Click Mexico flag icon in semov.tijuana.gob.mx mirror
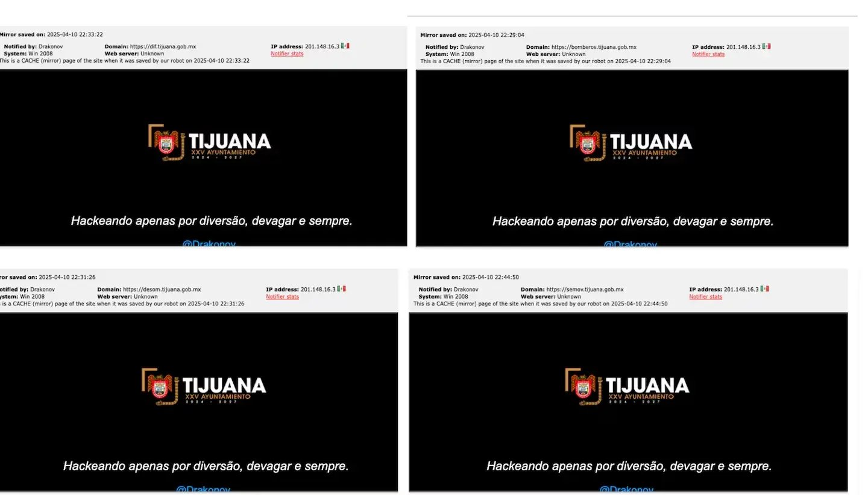868x495 pixels. [x=764, y=289]
